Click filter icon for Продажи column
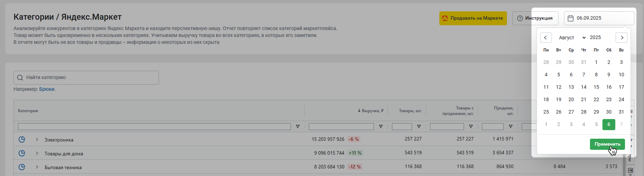Screen dimensions: 644x176 [x=511, y=127]
